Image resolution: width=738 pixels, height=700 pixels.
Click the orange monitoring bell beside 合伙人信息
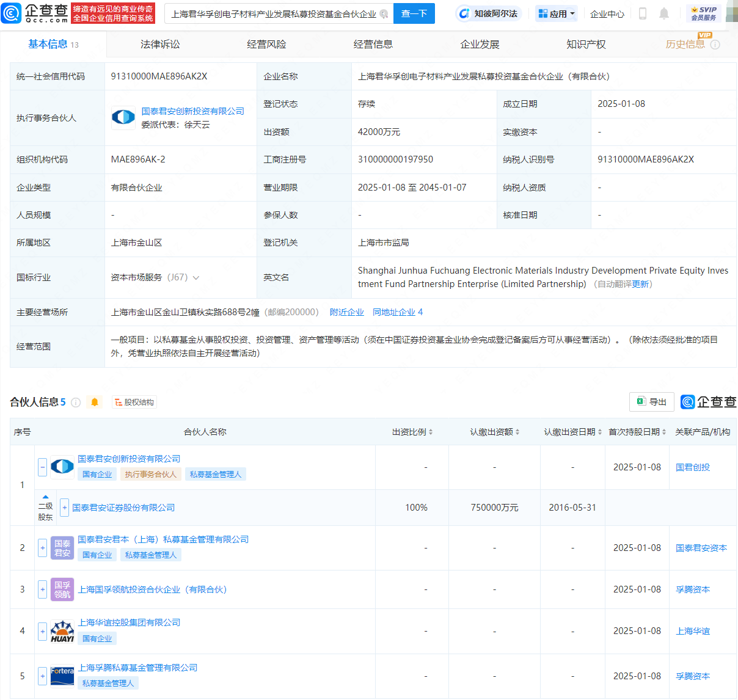pyautogui.click(x=95, y=402)
